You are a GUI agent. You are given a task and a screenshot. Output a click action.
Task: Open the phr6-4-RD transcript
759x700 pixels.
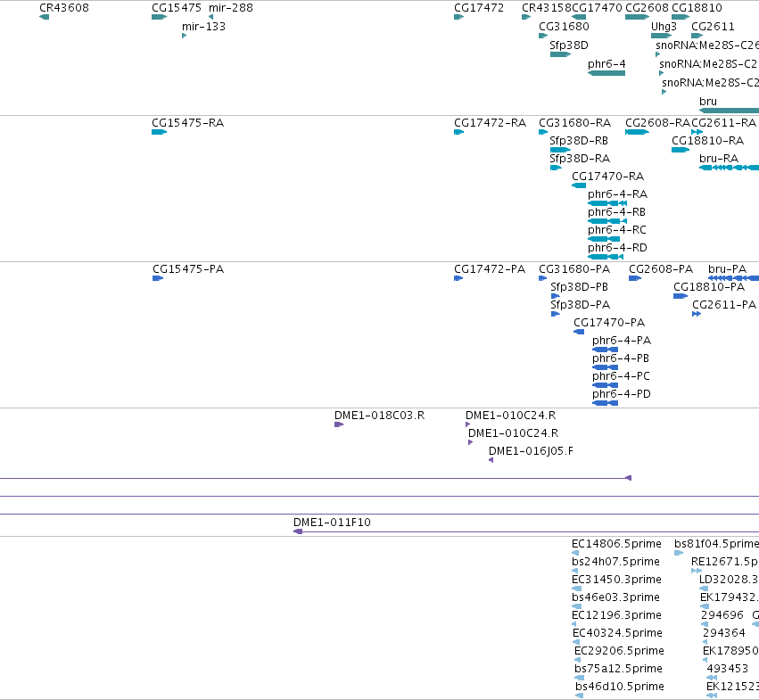(x=617, y=248)
